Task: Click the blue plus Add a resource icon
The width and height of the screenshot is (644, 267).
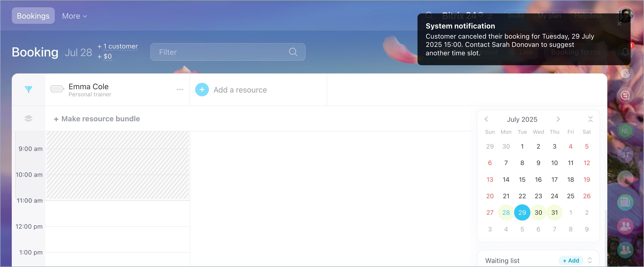Action: coord(202,89)
